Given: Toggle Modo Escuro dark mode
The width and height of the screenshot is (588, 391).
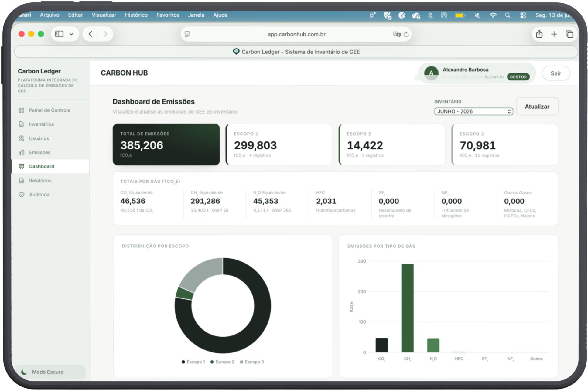Looking at the screenshot, I should pos(50,372).
